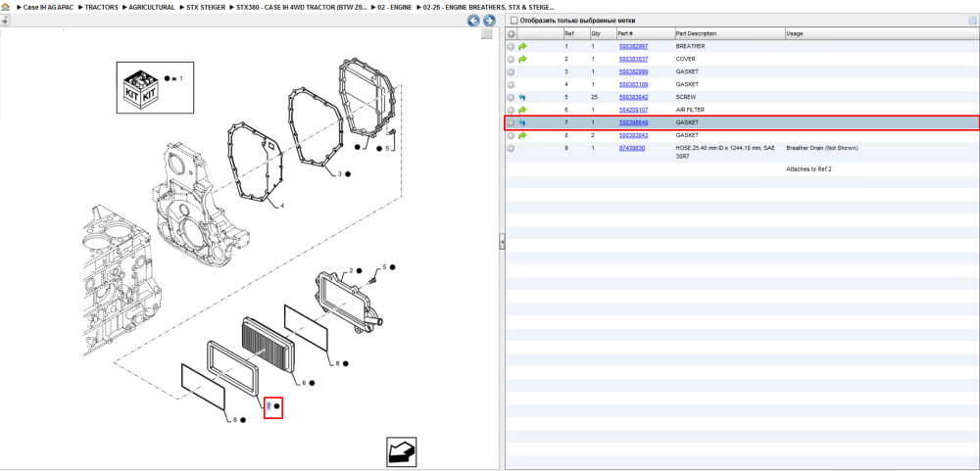Open the 02-26 - ENGINE BREATHERS breadcrumb
980x471 pixels.
pyautogui.click(x=488, y=7)
